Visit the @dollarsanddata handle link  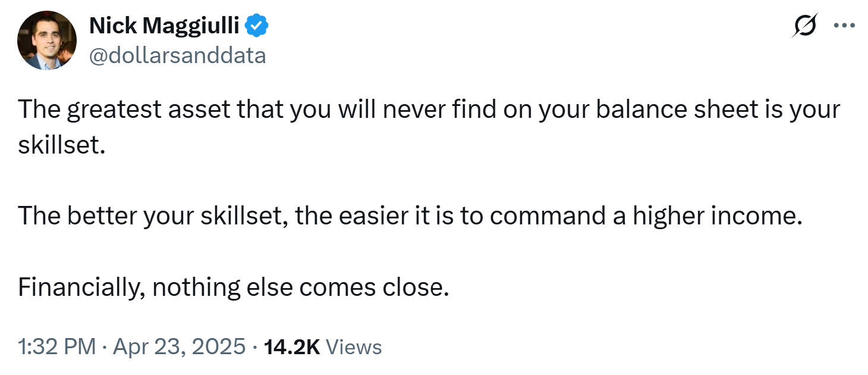coord(177,55)
